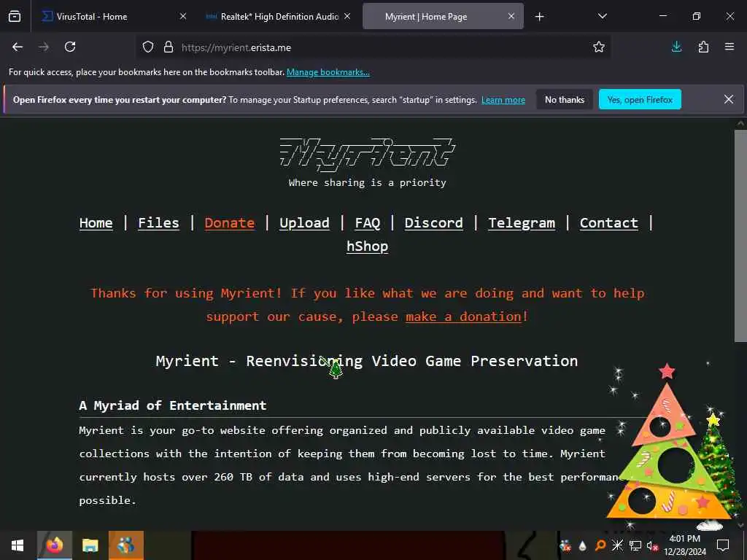Open the hShop navigation link
This screenshot has height=560, width=747.
tap(368, 246)
